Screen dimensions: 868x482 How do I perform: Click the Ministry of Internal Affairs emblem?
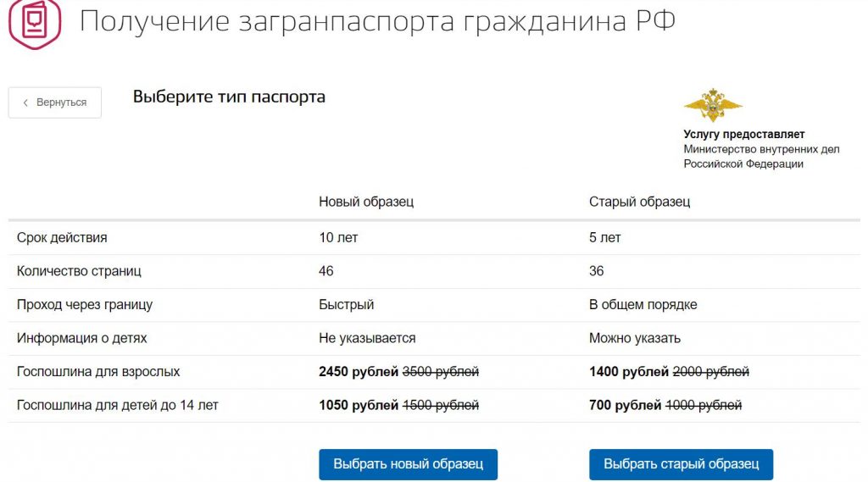pos(713,104)
